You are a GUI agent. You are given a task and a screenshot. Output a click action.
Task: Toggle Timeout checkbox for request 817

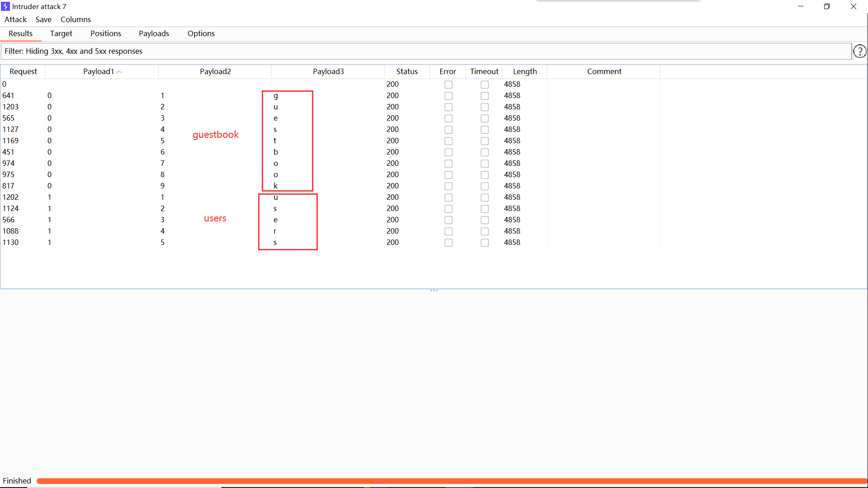click(485, 186)
